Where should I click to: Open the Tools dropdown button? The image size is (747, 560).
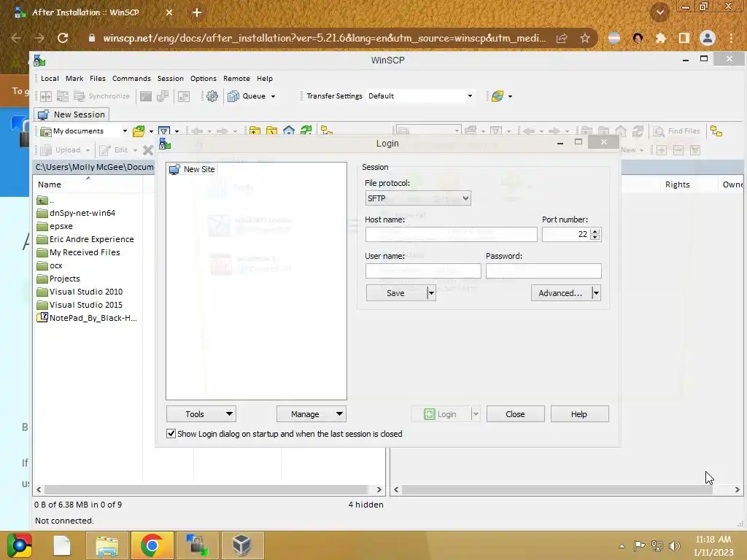pyautogui.click(x=201, y=414)
